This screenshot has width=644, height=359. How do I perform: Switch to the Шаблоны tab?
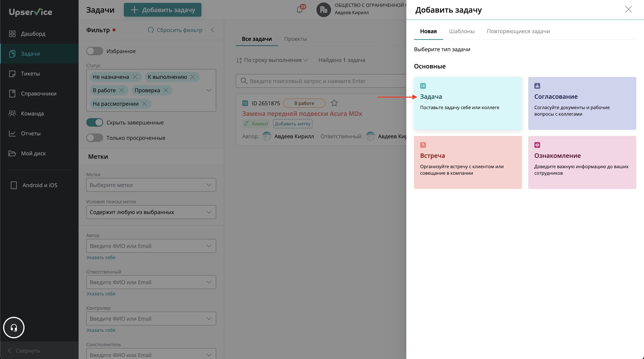[462, 31]
